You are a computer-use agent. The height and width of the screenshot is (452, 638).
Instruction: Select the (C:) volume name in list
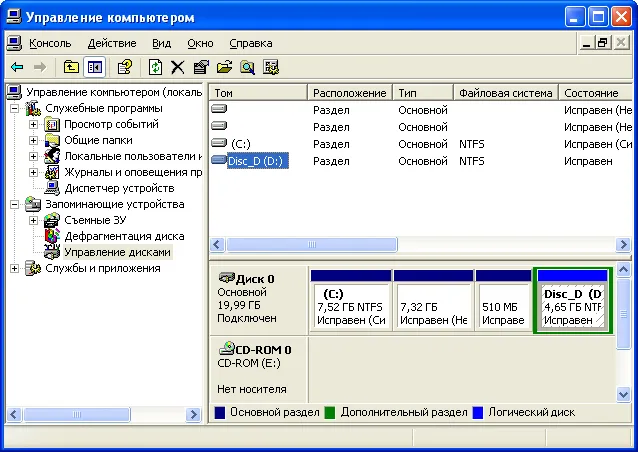tap(240, 144)
